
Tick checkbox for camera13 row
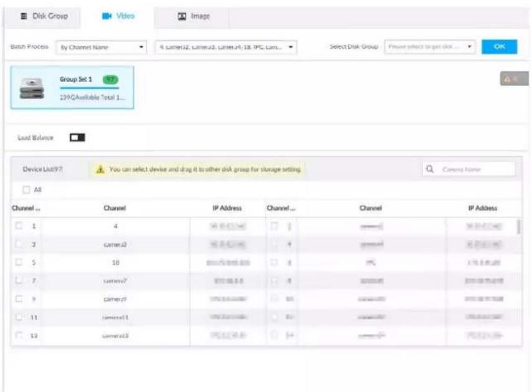(19, 335)
